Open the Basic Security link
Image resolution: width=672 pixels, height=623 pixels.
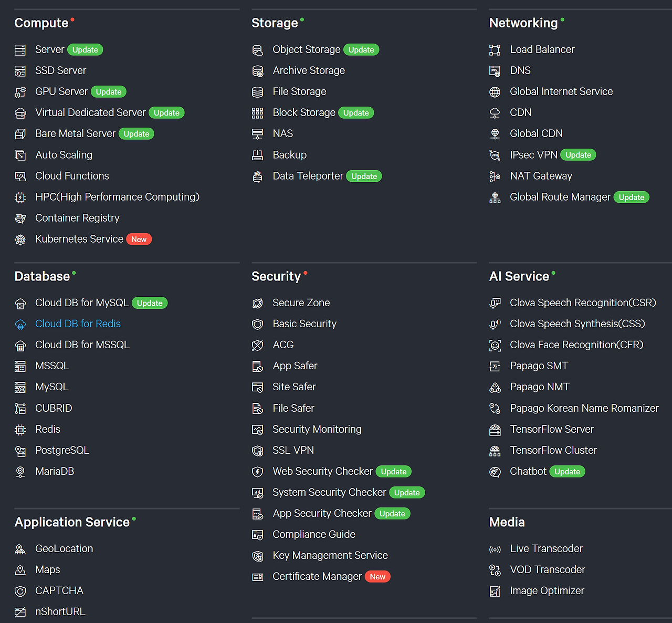pyautogui.click(x=304, y=324)
